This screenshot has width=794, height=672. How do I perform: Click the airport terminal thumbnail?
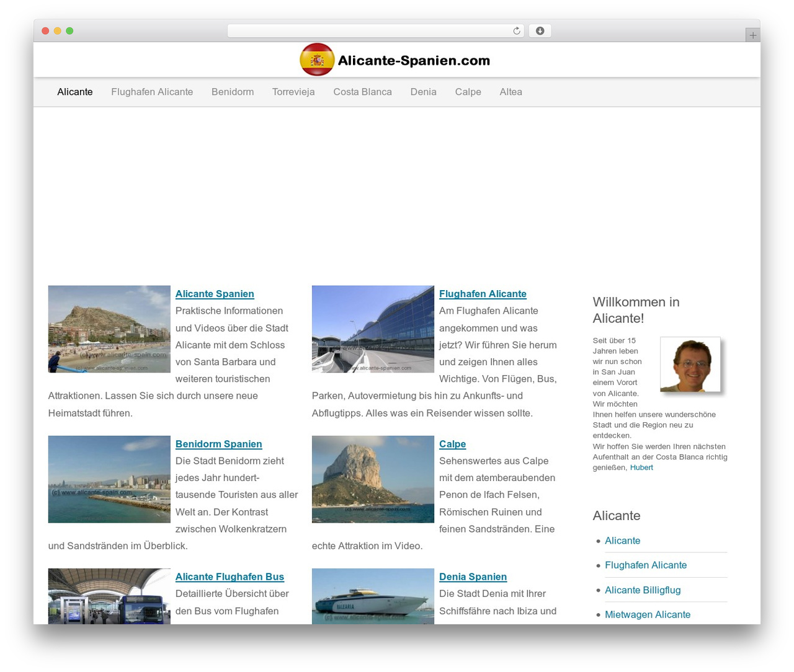[373, 329]
